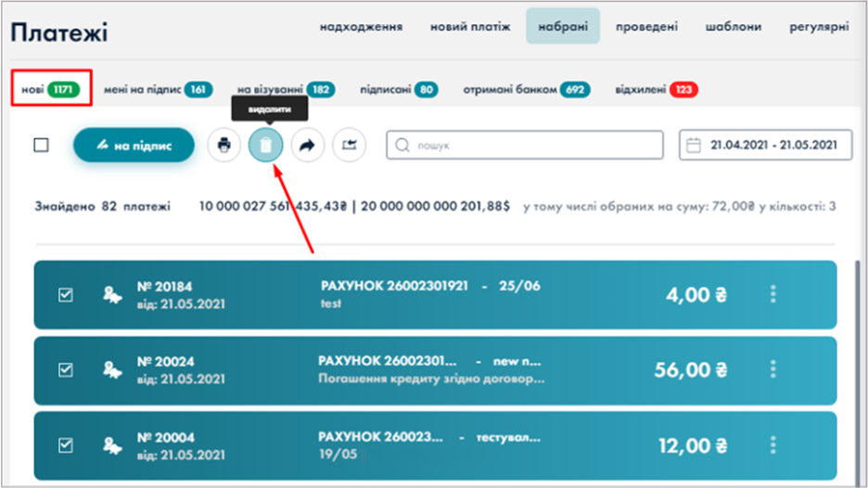
Task: Click signature icon on payment № 20024
Action: pos(112,370)
